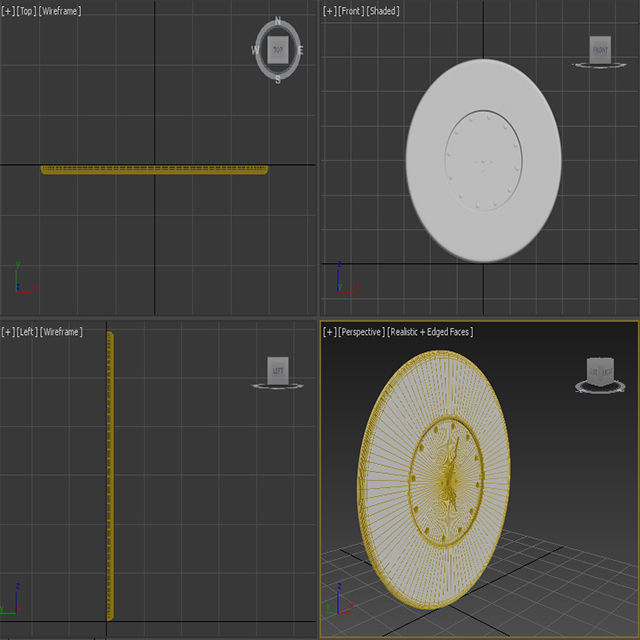Click the FRONT face of the Front viewport ViewCube

click(x=600, y=50)
